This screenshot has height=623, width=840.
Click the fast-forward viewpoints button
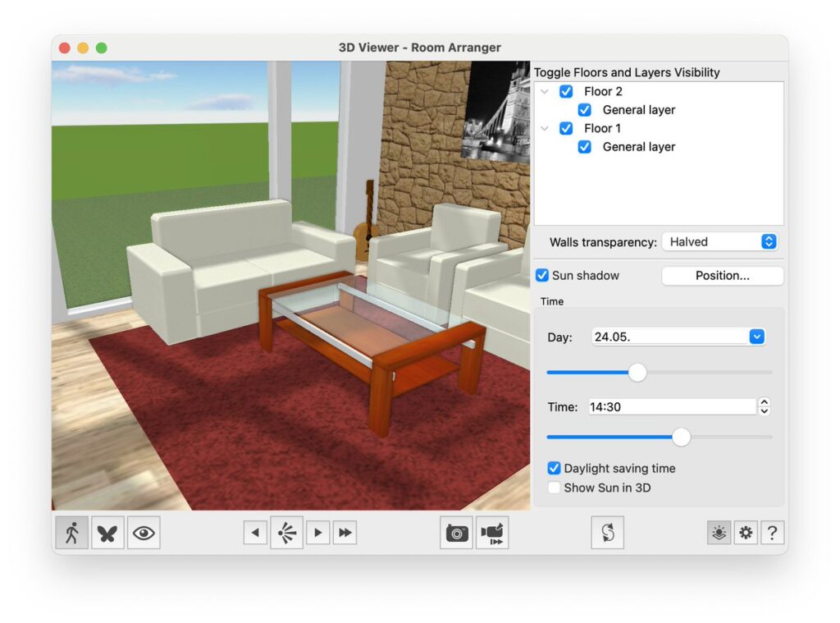[x=345, y=533]
